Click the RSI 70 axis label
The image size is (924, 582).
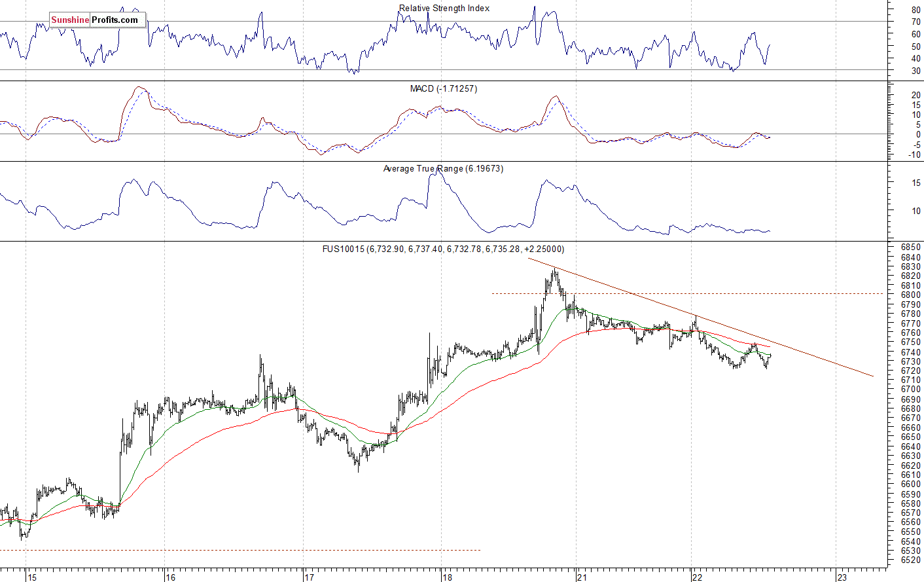pos(916,22)
